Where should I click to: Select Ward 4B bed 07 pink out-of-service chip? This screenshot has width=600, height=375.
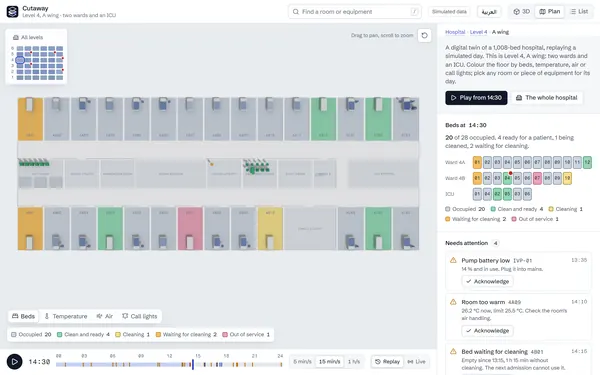tap(537, 178)
